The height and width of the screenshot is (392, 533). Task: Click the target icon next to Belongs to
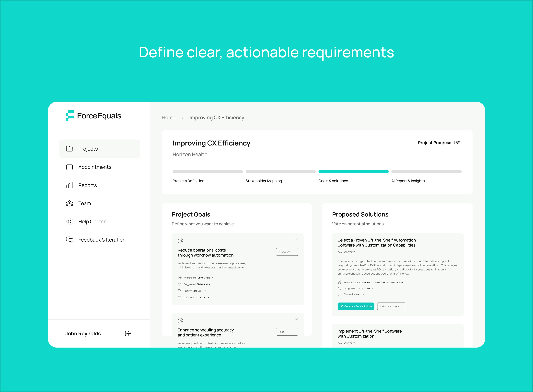click(x=339, y=282)
